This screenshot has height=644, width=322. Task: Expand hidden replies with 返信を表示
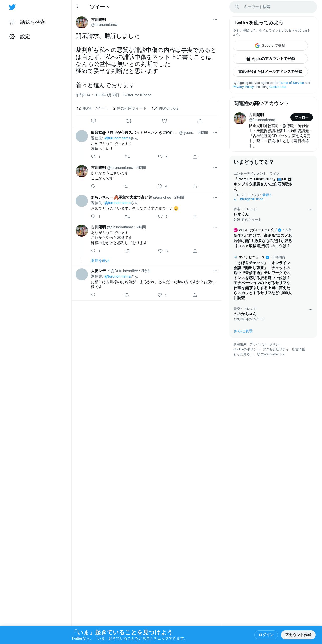coord(100,261)
